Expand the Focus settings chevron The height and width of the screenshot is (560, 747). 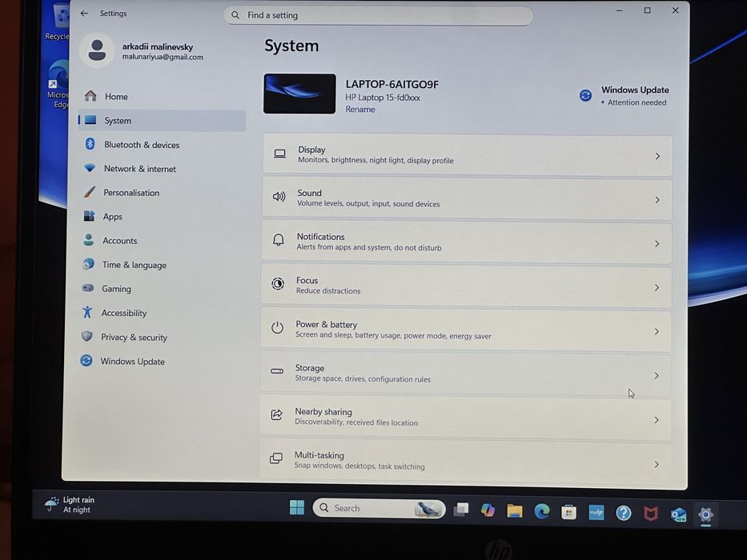[x=657, y=288]
